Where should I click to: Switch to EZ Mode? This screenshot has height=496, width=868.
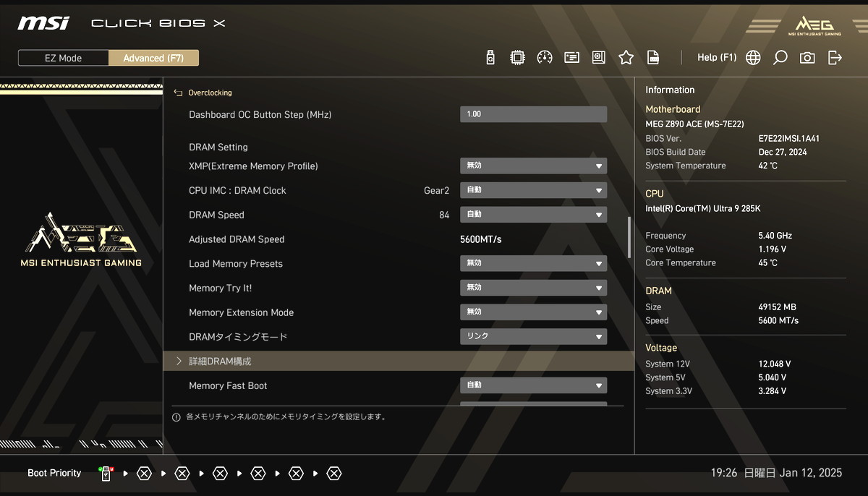pos(64,58)
